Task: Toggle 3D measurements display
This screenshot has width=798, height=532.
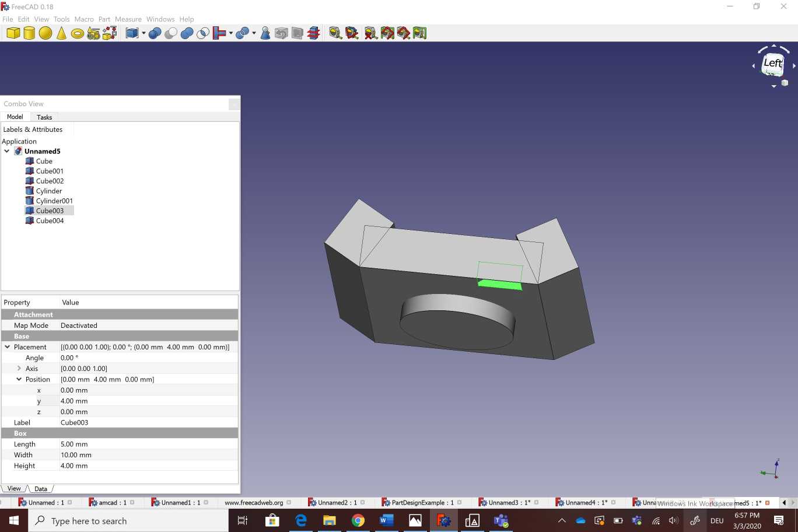Action: 404,33
